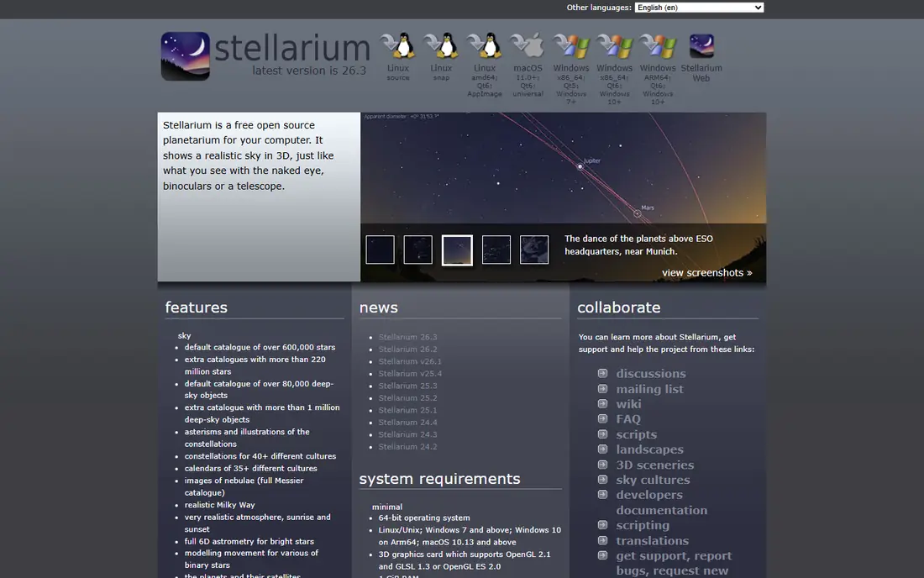Select the fifth slideshow thumbnail

click(534, 250)
